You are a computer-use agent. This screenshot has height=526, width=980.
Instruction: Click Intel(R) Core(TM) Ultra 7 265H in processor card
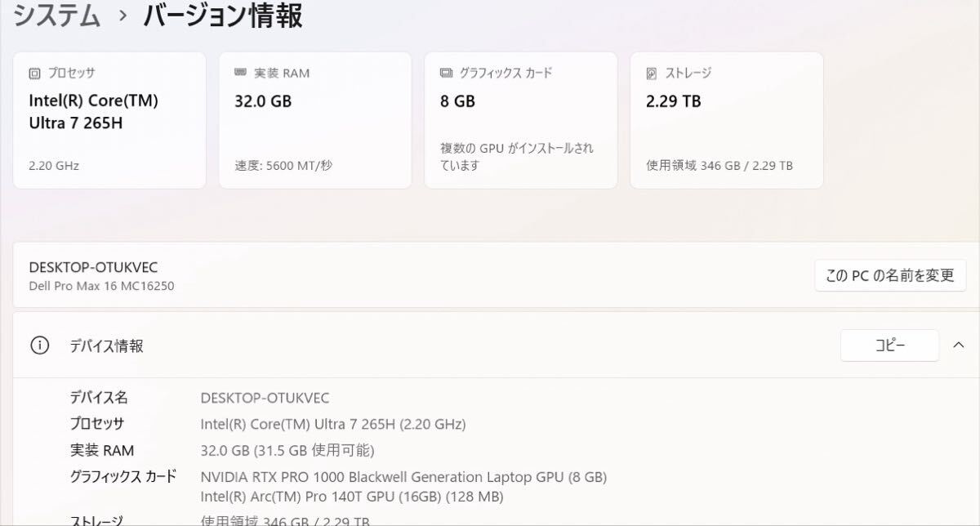coord(93,112)
